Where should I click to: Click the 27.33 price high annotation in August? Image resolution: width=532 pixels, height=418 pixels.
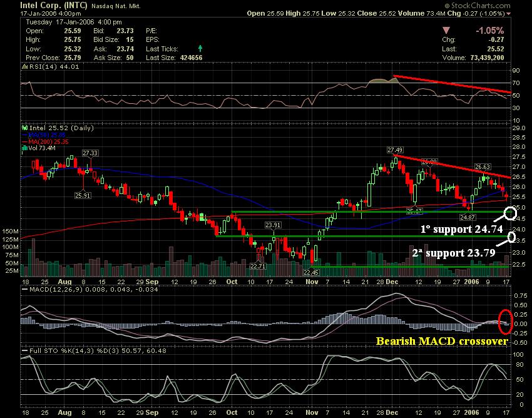[90, 153]
